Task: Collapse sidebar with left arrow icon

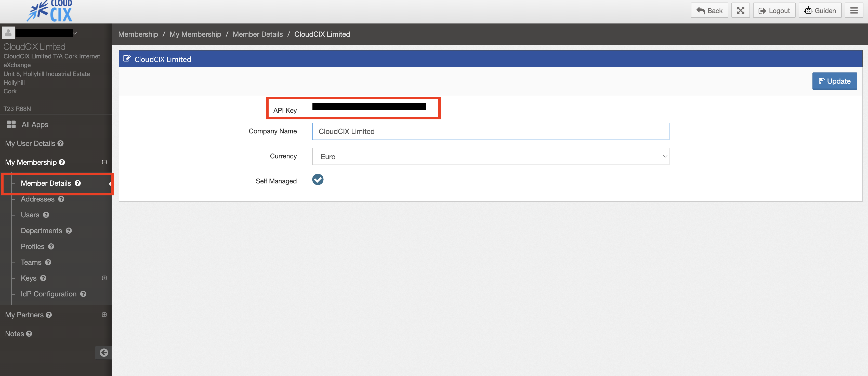Action: click(103, 352)
